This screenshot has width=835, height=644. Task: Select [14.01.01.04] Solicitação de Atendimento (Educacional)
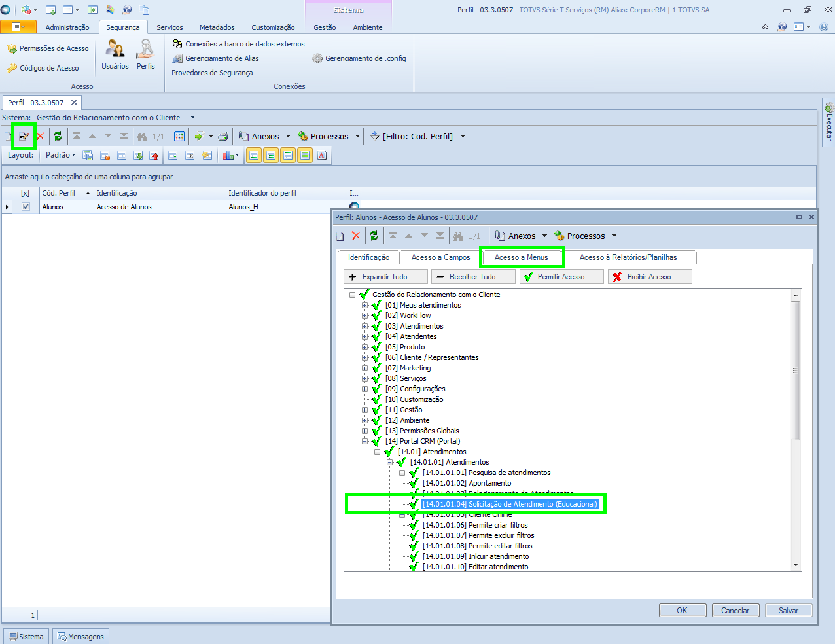[510, 504]
